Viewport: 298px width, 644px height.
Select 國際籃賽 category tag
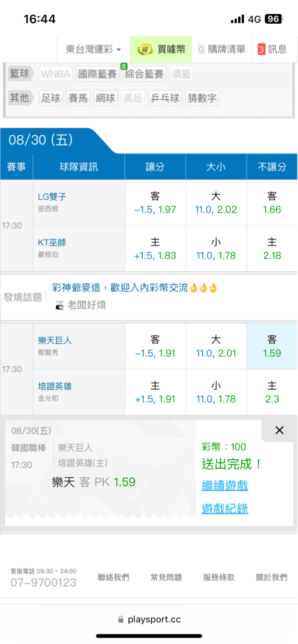click(97, 74)
